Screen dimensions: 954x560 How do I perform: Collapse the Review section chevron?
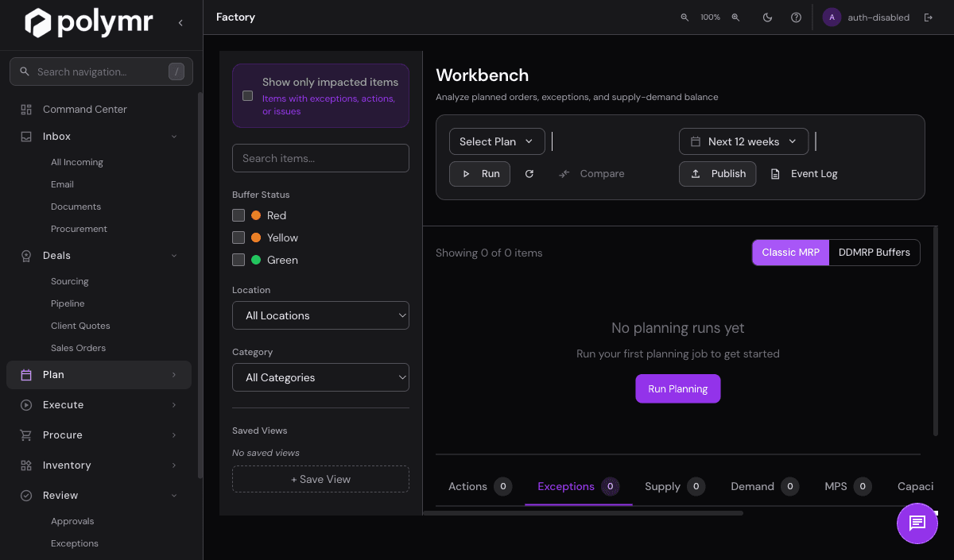174,496
